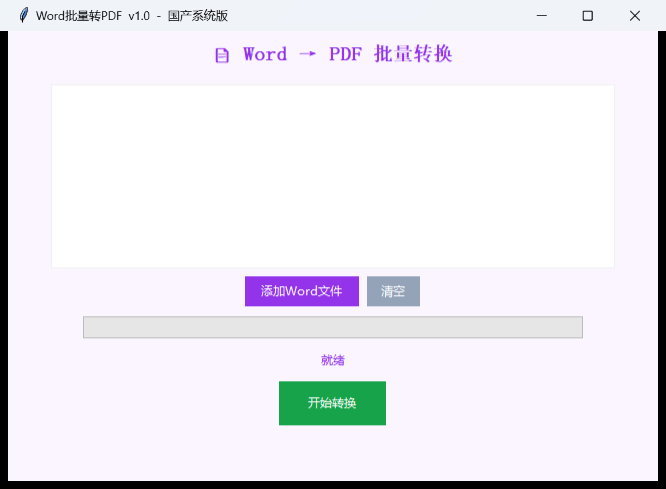Click the gray conversion progress bar
Screen dimensions: 666x489
coord(333,327)
